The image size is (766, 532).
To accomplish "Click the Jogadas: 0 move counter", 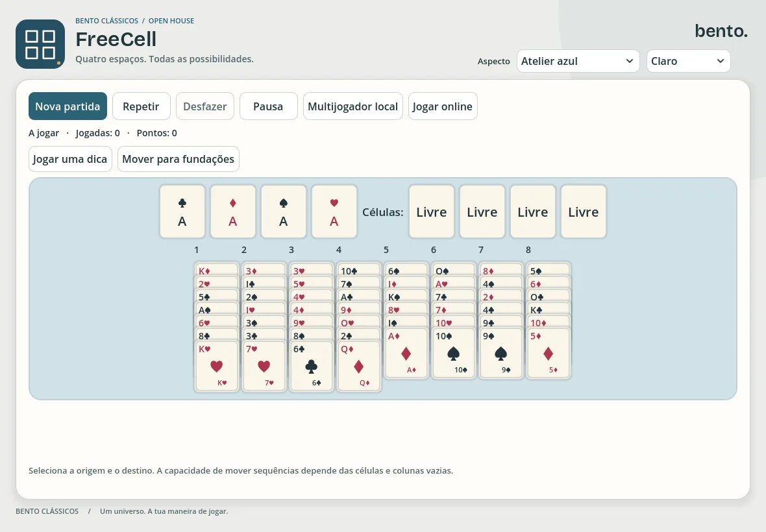I will tap(98, 133).
